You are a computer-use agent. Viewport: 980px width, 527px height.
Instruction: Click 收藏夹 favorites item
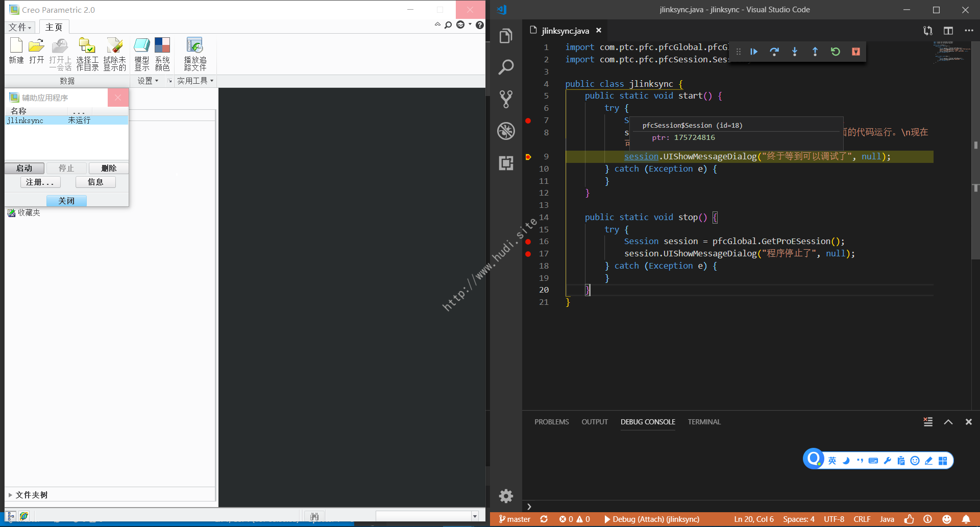pos(24,213)
